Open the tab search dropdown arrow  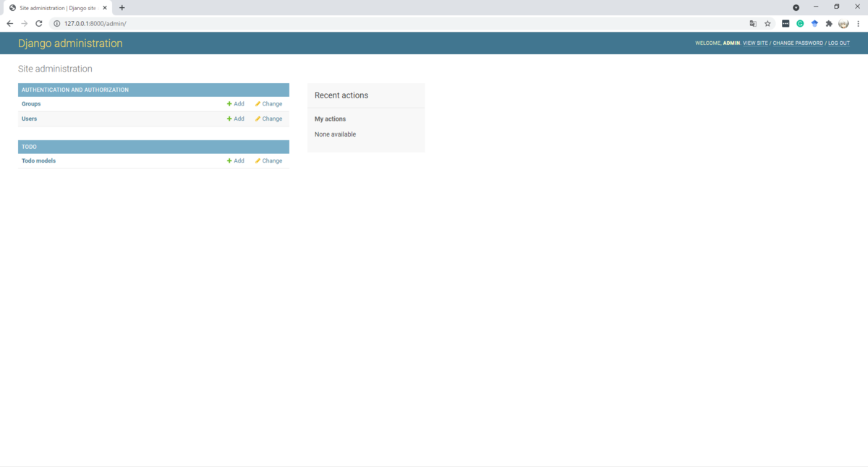(796, 7)
